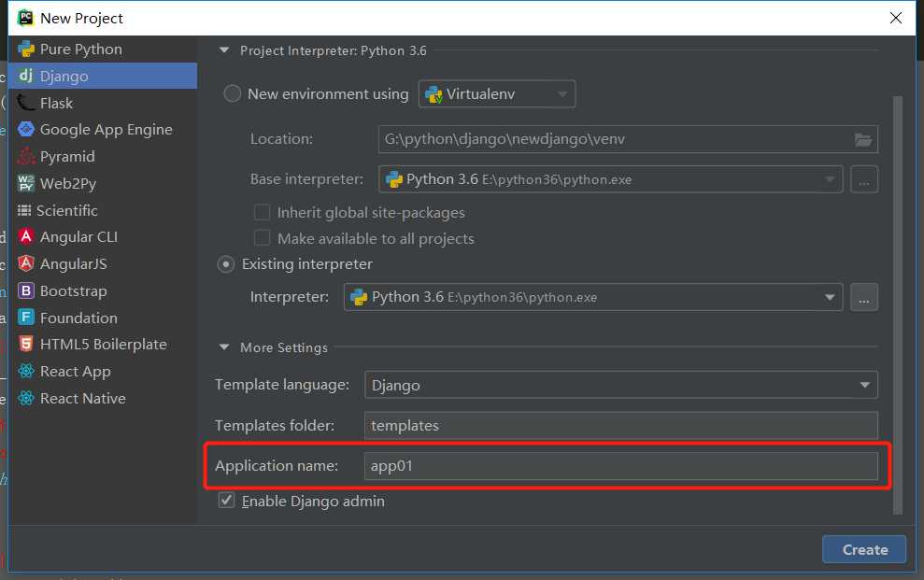The height and width of the screenshot is (580, 924).
Task: Click the Create button
Action: pyautogui.click(x=864, y=549)
